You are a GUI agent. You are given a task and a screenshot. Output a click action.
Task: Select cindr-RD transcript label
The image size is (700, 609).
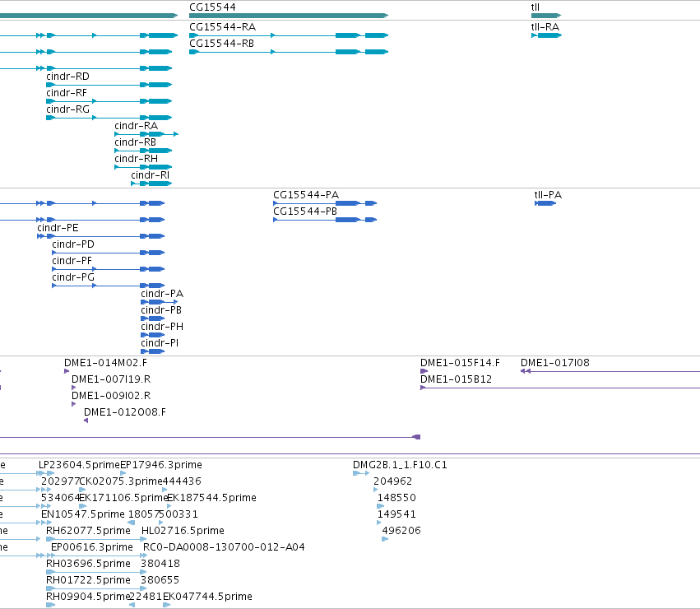(67, 77)
